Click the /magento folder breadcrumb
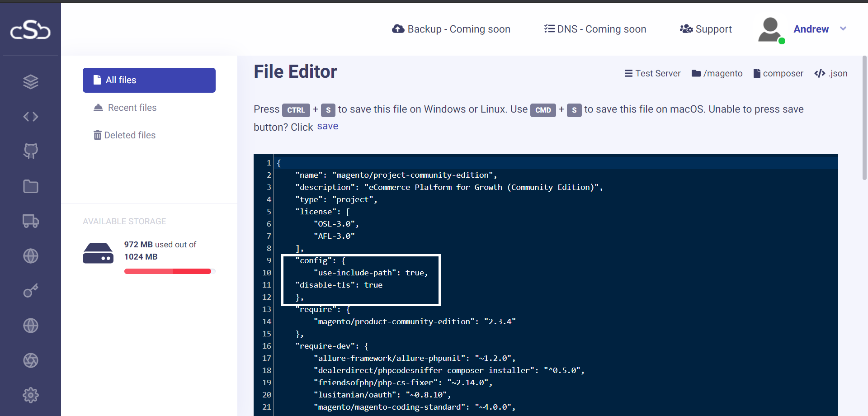Screen dimensions: 868x416 tap(717, 74)
